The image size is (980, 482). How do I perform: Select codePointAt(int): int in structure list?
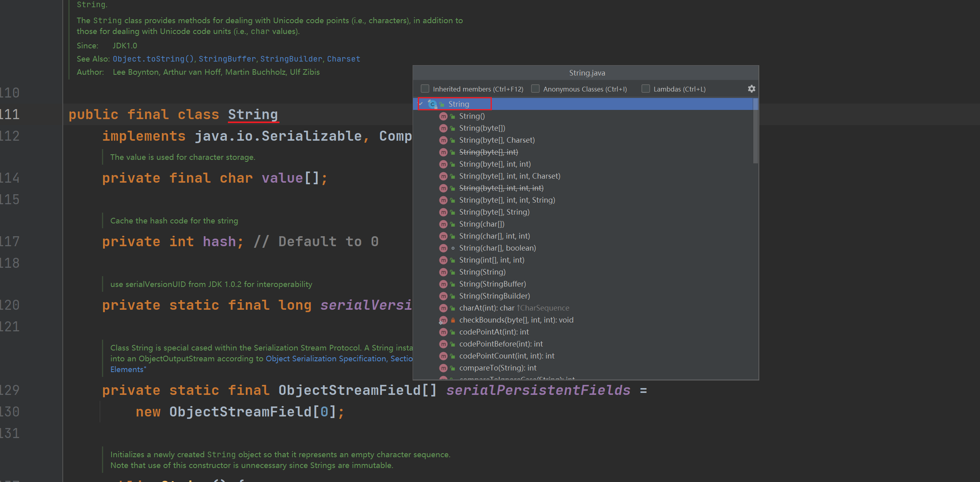coord(494,332)
